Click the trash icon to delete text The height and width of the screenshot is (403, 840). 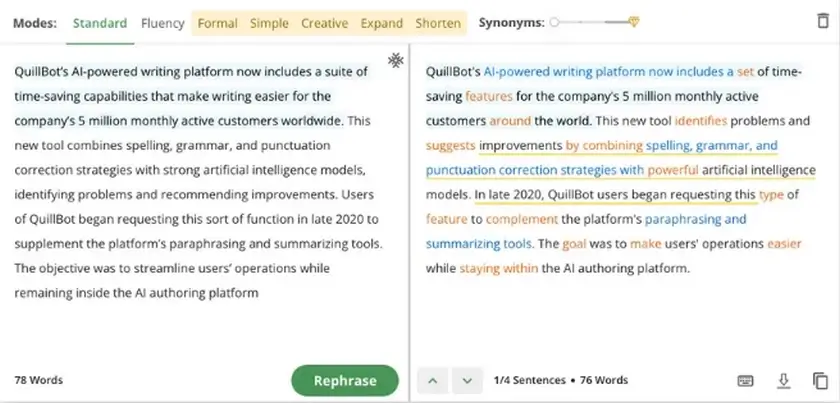coord(822,22)
